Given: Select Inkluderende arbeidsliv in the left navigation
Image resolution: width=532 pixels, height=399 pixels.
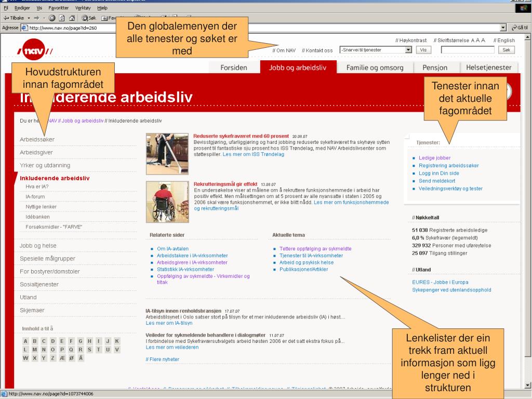Looking at the screenshot, I should pyautogui.click(x=55, y=178).
